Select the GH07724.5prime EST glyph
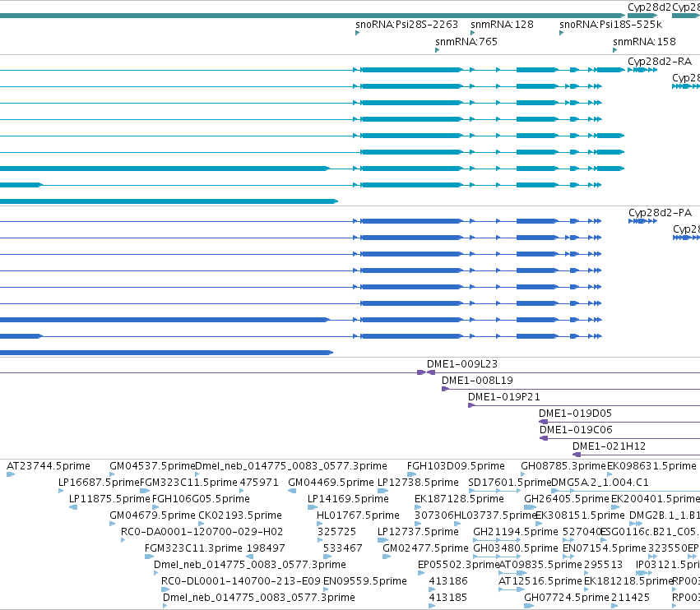Image resolution: width=700 pixels, height=610 pixels. 529,606
